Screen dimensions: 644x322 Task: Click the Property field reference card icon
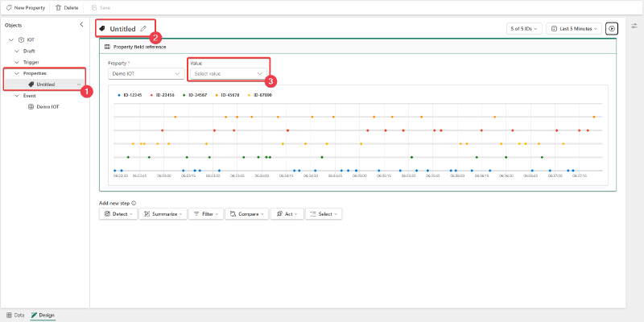point(108,47)
